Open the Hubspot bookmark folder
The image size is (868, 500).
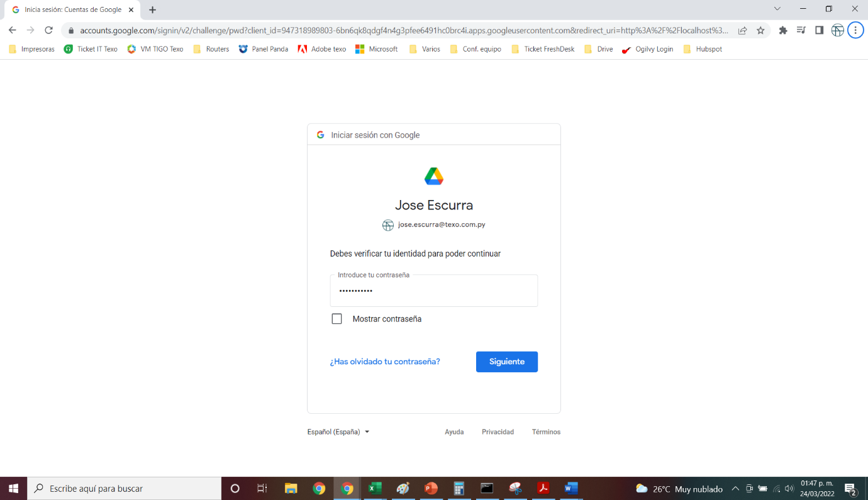coord(703,49)
